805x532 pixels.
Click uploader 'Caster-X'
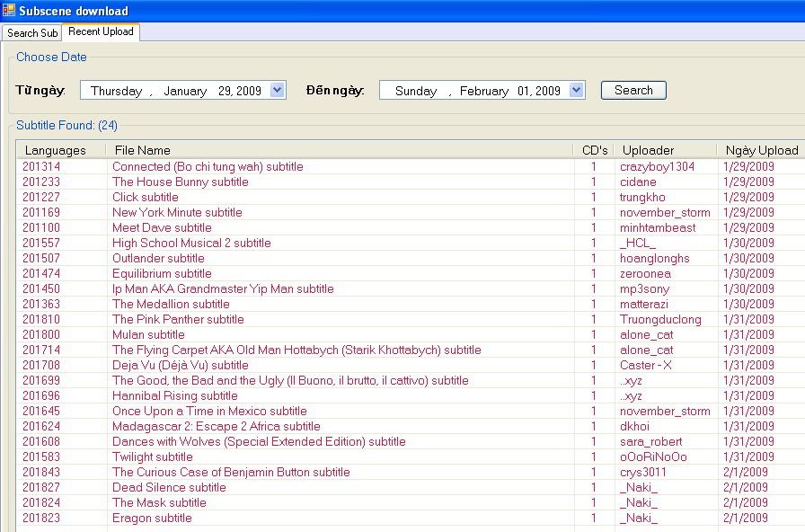[x=646, y=366]
